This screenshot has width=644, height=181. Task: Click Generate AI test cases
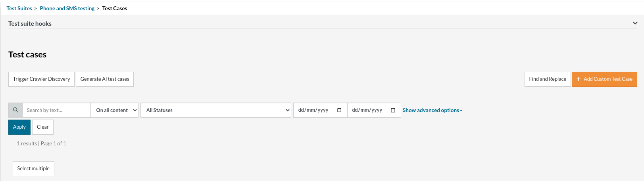pos(105,79)
